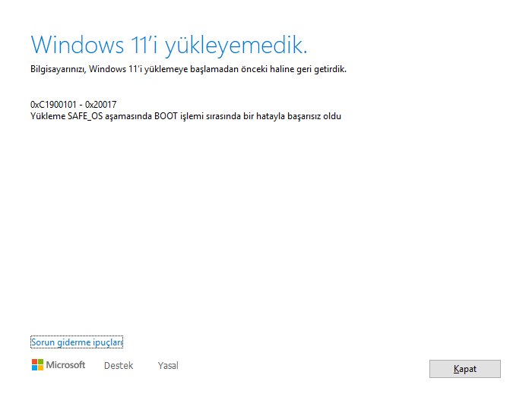This screenshot has height=397, width=532.
Task: Select the error code 0xC1900101 - 0x20017 text
Action: (x=73, y=104)
